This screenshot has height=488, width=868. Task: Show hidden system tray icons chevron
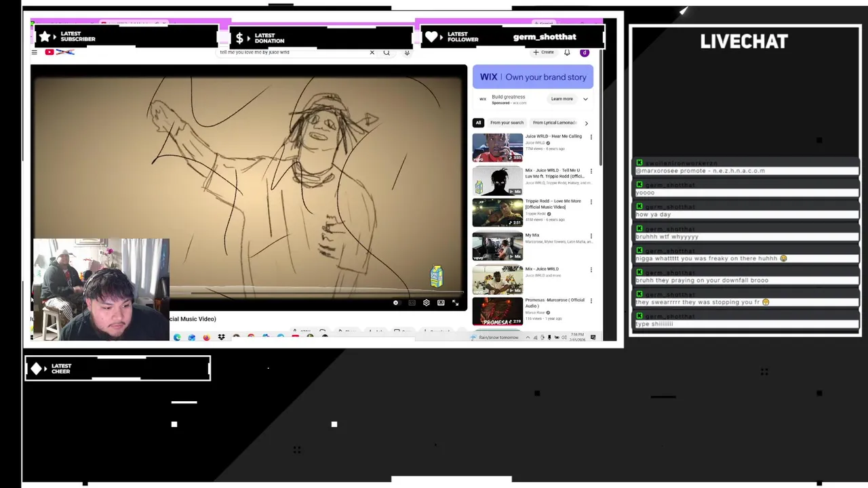[x=528, y=337]
